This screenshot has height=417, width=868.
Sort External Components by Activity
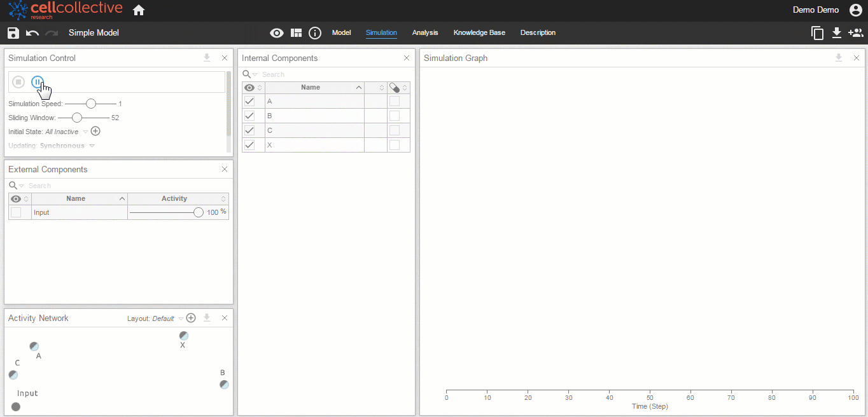[178, 199]
